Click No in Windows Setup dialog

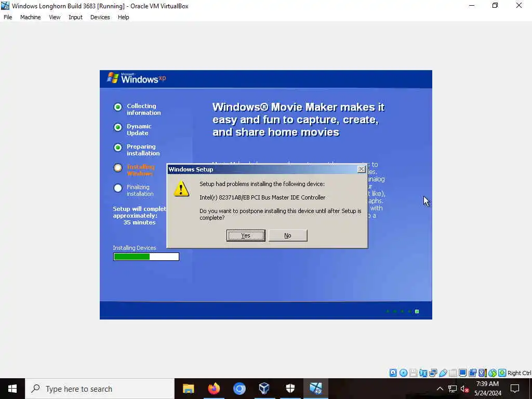[x=288, y=235]
